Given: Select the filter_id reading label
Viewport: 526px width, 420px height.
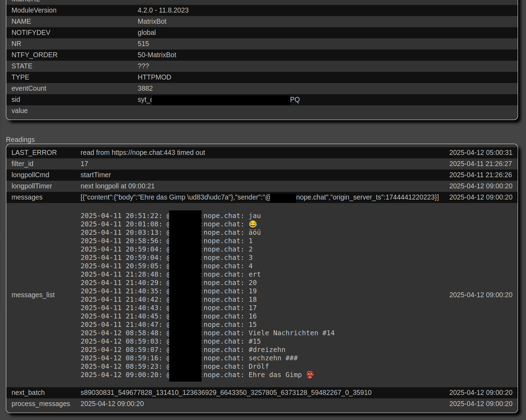Looking at the screenshot, I should coord(22,164).
